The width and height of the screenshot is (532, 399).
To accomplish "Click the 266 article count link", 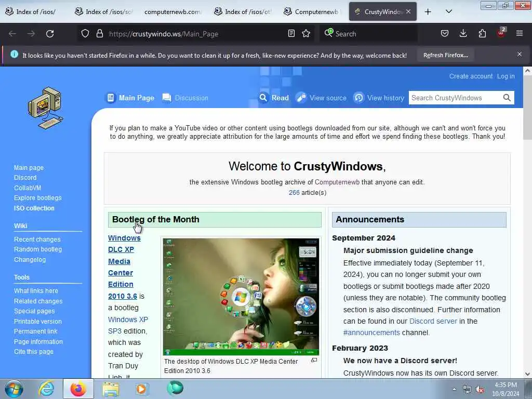I will pos(294,192).
